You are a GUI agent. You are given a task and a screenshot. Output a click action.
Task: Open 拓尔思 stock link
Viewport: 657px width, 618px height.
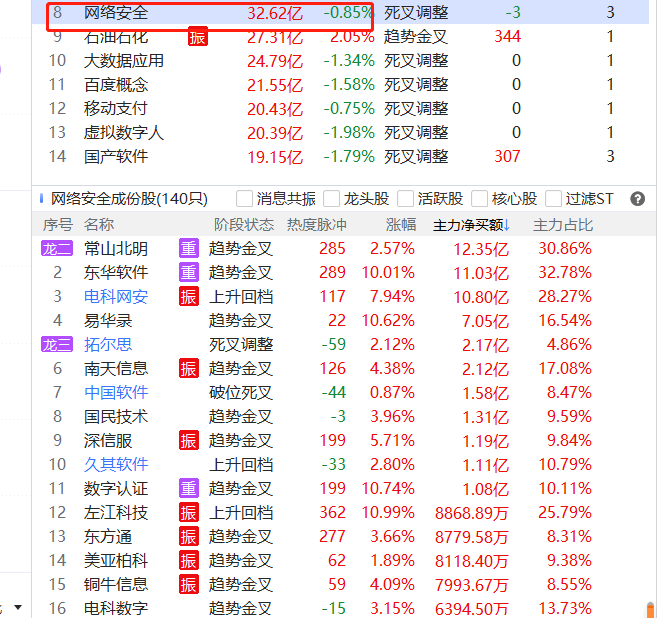point(108,345)
